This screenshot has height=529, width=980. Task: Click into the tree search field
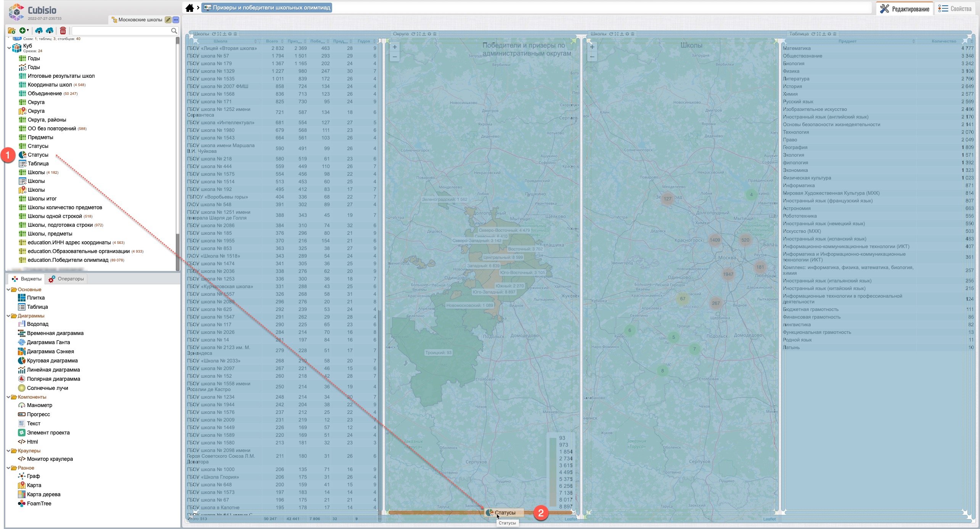[x=121, y=31]
